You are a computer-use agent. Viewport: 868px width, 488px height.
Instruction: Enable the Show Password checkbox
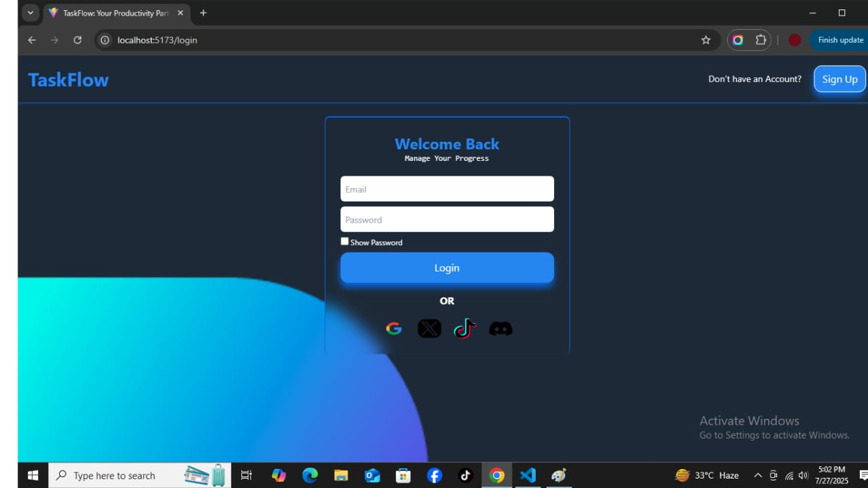[344, 241]
